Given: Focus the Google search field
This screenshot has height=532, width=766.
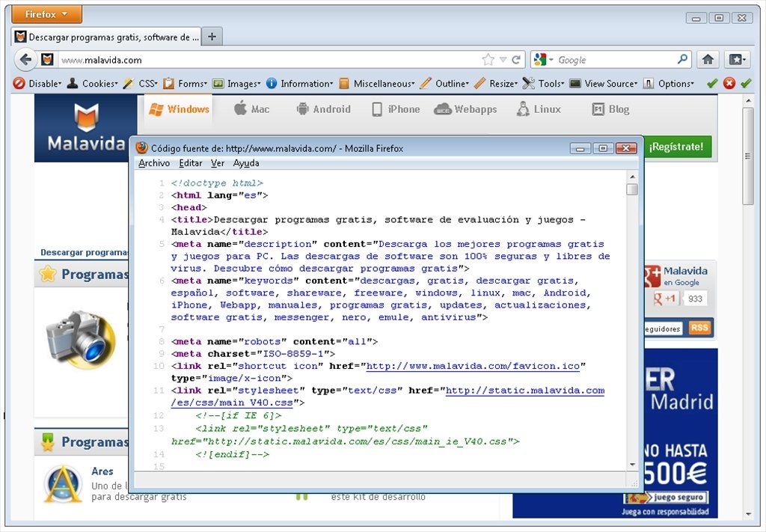Looking at the screenshot, I should pyautogui.click(x=616, y=60).
